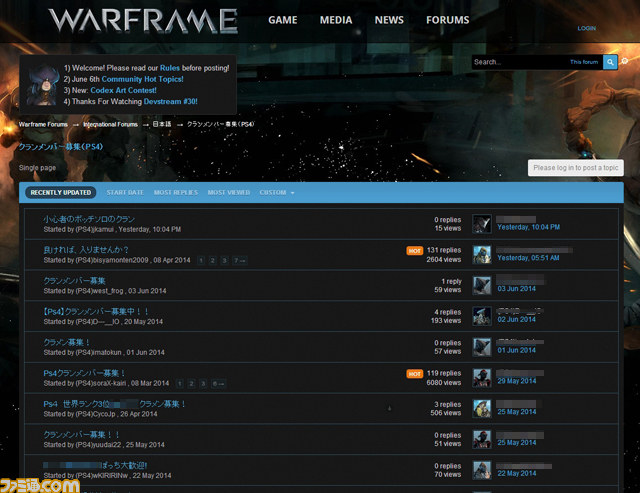Sort topics by MOST REPLIES
640x493 pixels.
coord(176,193)
